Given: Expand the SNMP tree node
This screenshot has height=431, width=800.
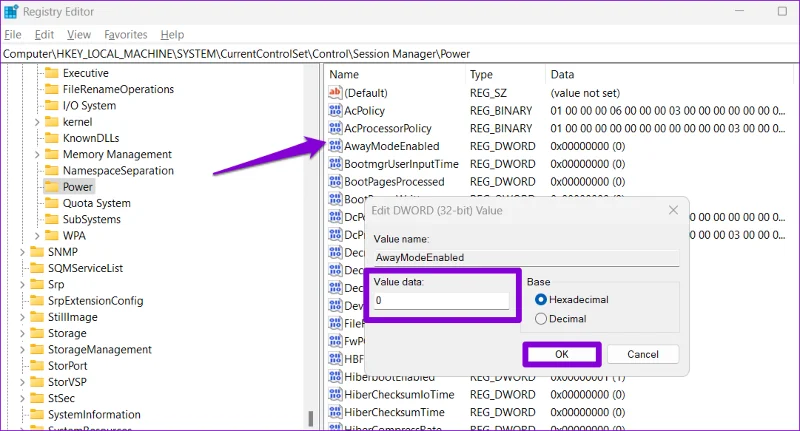Looking at the screenshot, I should coord(22,252).
